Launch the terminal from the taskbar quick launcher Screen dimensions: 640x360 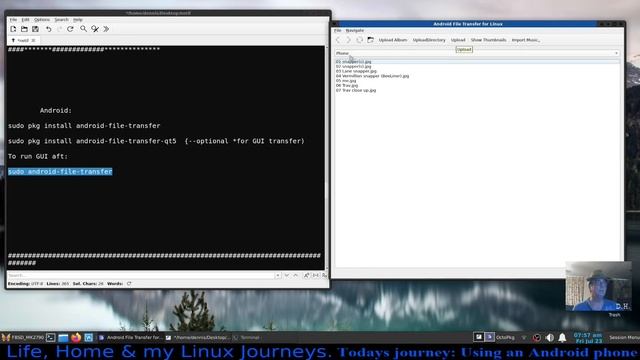pyautogui.click(x=51, y=338)
